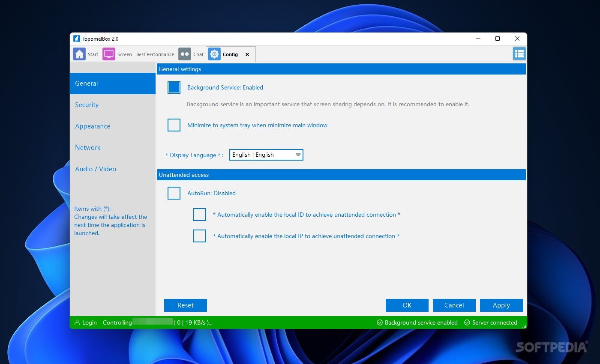Screen dimensions: 600x364
Task: Click the OK button
Action: click(407, 305)
